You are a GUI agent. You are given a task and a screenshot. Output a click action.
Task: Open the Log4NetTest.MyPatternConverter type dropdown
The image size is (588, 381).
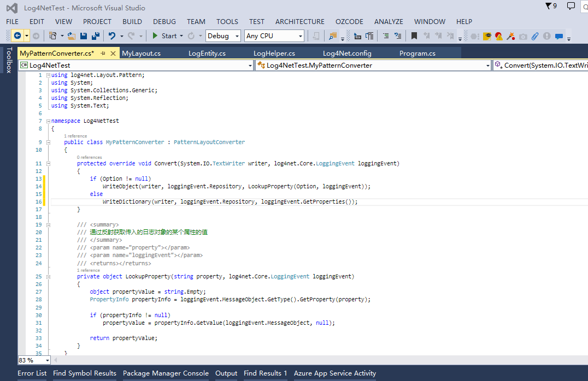[x=373, y=66]
